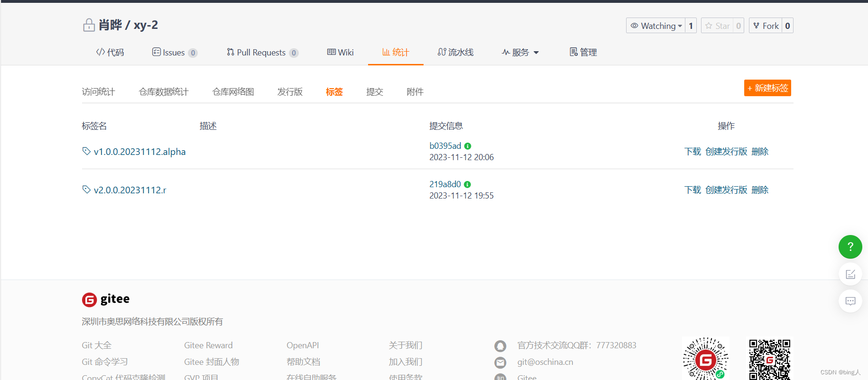This screenshot has width=868, height=380.
Task: Click the Fork count 0
Action: tap(787, 26)
